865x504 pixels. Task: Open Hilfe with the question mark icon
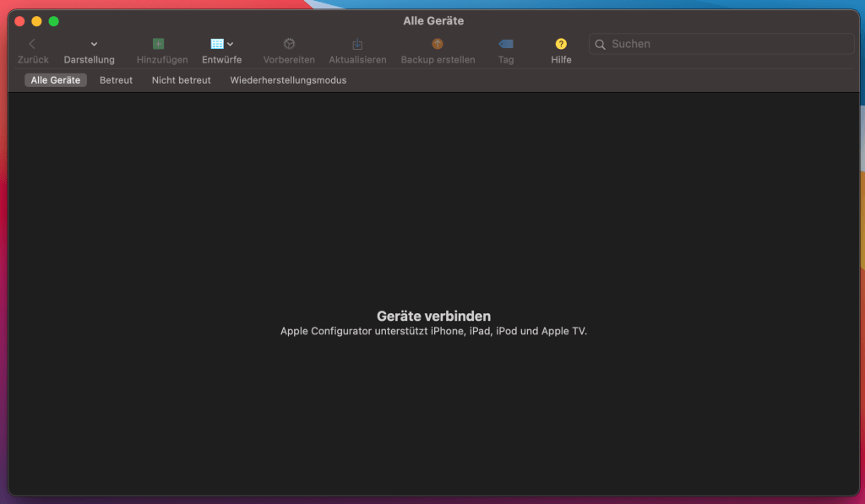tap(561, 44)
